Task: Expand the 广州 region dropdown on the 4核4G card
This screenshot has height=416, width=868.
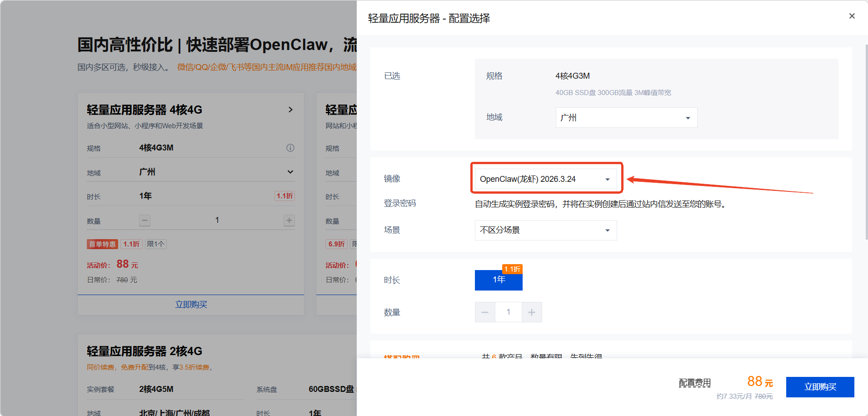Action: point(290,172)
